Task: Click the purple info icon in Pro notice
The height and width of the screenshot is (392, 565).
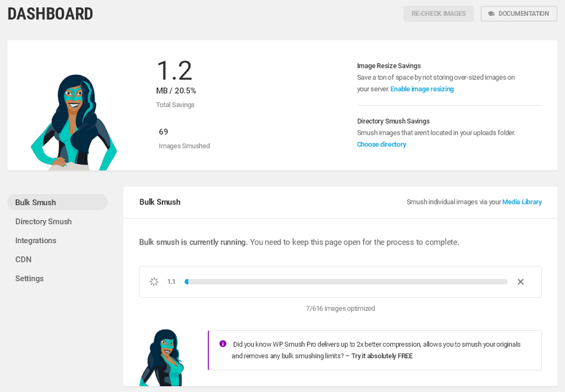Action: click(223, 343)
